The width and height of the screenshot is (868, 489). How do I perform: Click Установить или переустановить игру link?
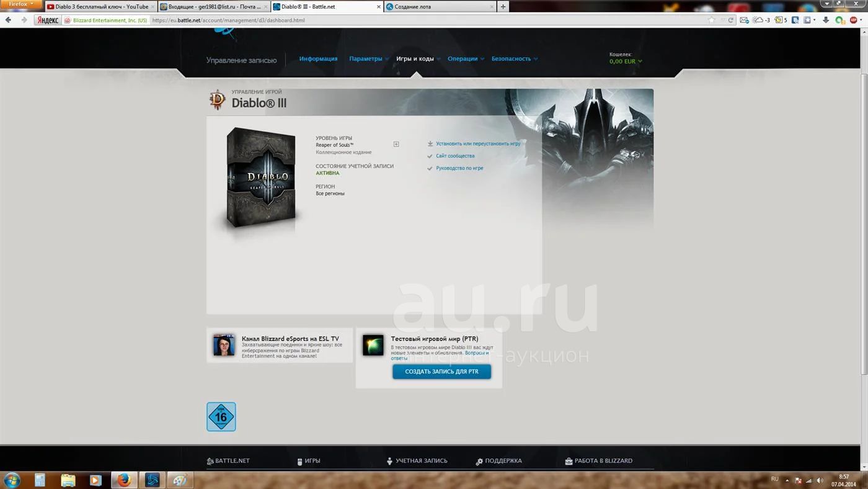coord(478,143)
